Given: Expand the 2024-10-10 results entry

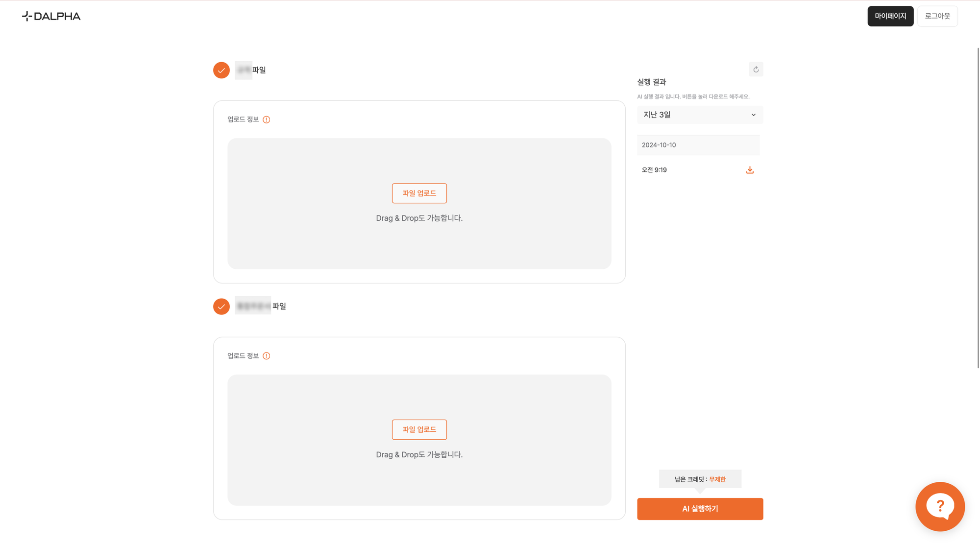Looking at the screenshot, I should click(x=698, y=145).
